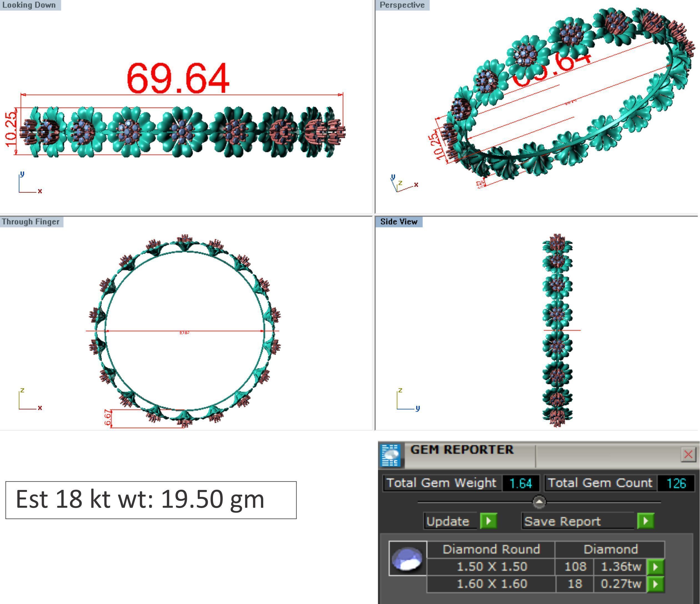Click the Update button label

click(x=448, y=521)
